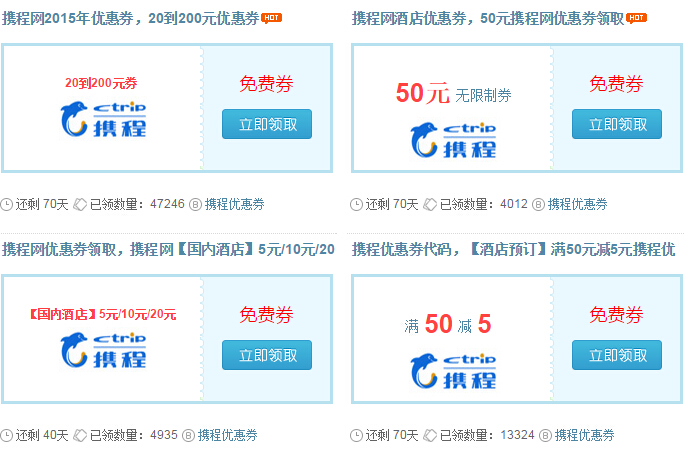The image size is (684, 455).
Task: Click the HOT badge beside 50元携程网优惠券领取 title
Action: coord(636,18)
